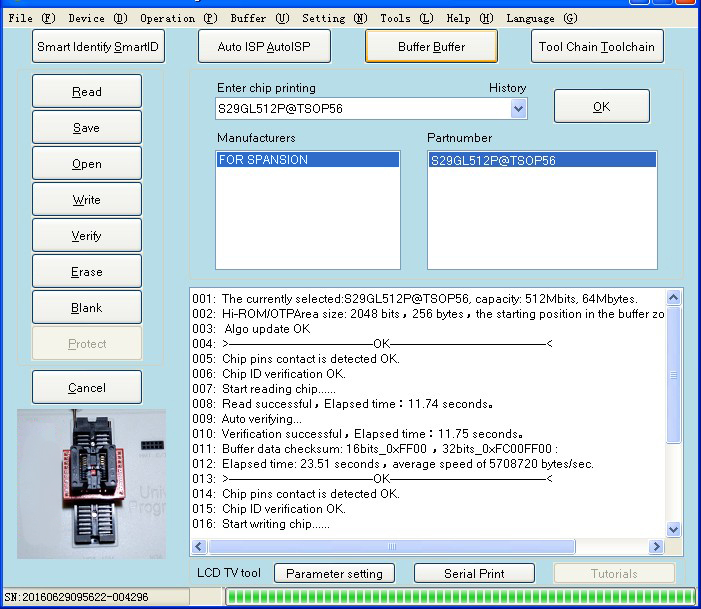
Task: Cancel the current operation
Action: 87,388
